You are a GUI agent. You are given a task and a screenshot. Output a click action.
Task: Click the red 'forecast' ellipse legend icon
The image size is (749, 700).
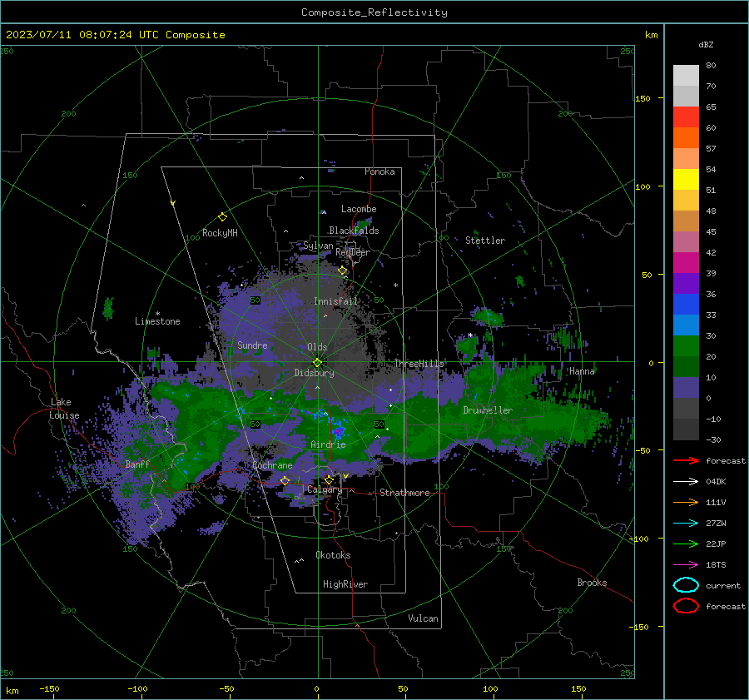click(x=686, y=606)
